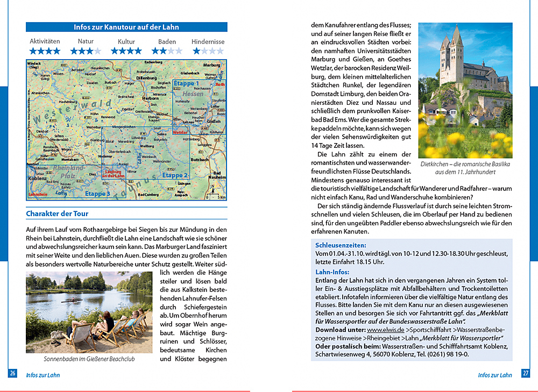Viewport: 538px width, 392px height.
Task: Click caption 'Sonnenbaden im Gießener Beachclub'
Action: coord(89,359)
